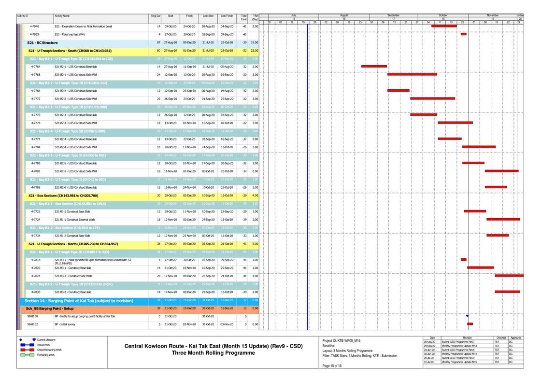Select activity row 4-7722 Construct Base Slab

pyautogui.click(x=72, y=211)
